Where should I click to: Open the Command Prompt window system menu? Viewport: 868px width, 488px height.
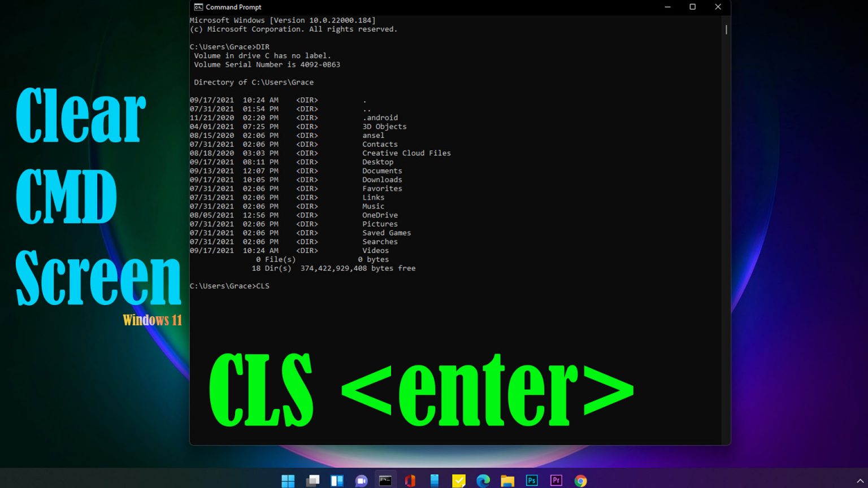click(198, 7)
